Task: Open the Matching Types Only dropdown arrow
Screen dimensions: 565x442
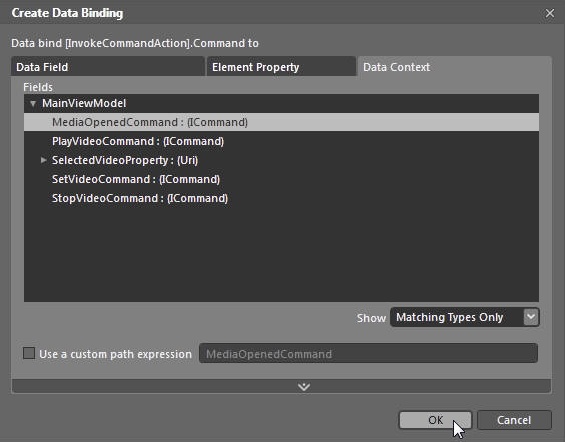Action: coord(531,317)
